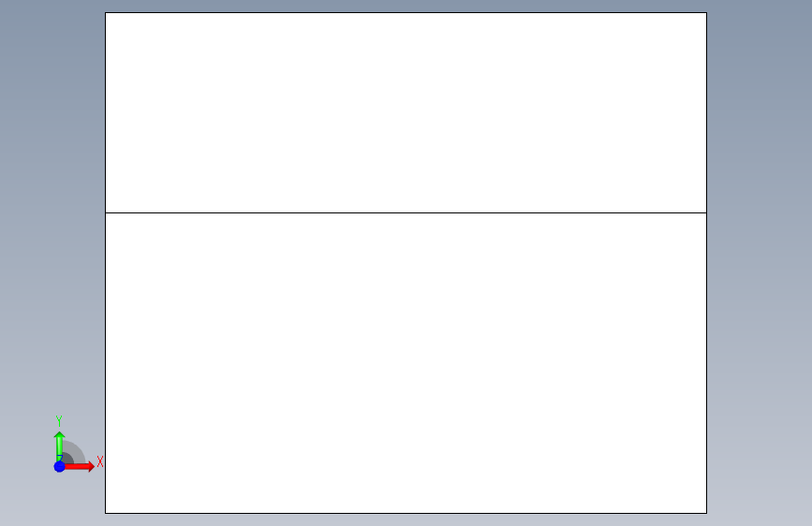
Task: Select the top edge of the model
Action: pyautogui.click(x=406, y=12)
